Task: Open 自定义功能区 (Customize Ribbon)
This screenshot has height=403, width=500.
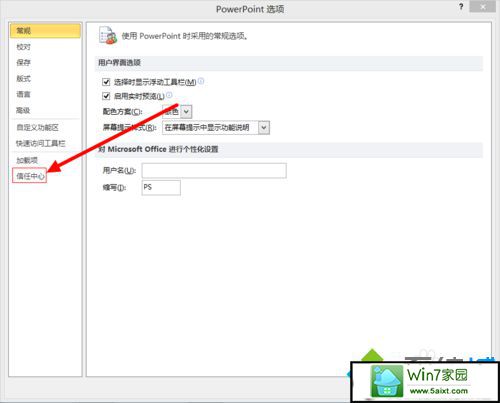Action: (38, 127)
